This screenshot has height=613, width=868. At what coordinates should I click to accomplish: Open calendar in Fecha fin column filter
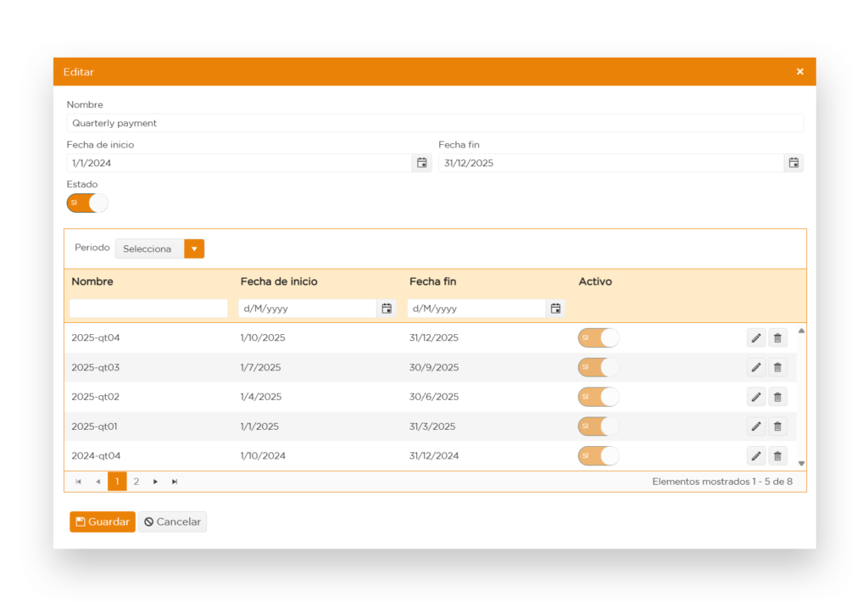pos(555,309)
